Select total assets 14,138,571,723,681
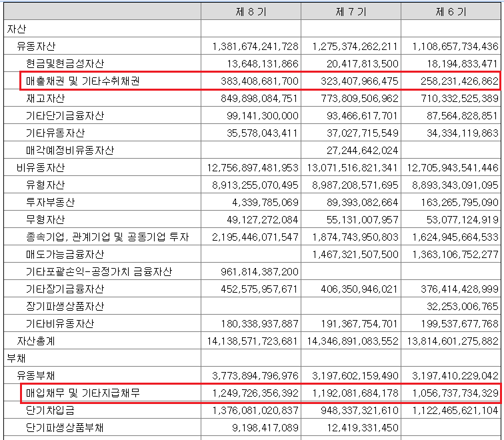The height and width of the screenshot is (440, 504). (x=253, y=341)
